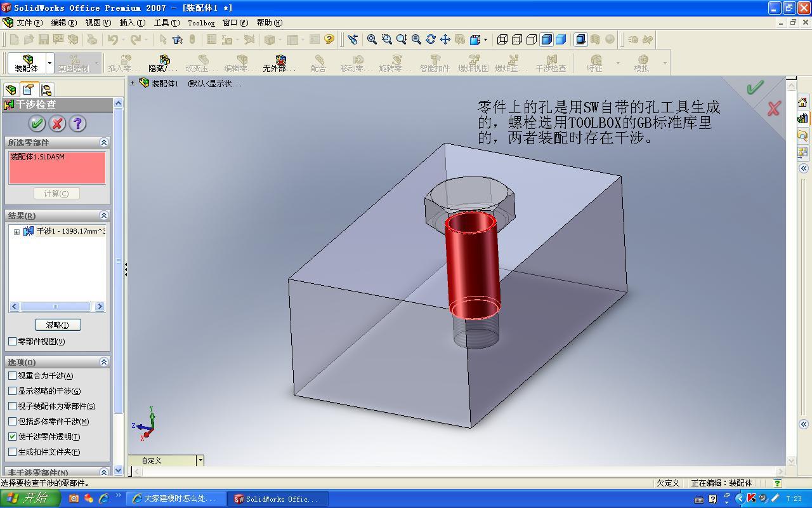This screenshot has width=812, height=508.
Task: Click the Select arrow tool
Action: pyautogui.click(x=162, y=39)
